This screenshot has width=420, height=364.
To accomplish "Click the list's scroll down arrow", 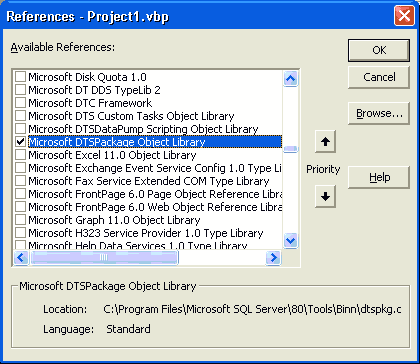I will [x=291, y=240].
